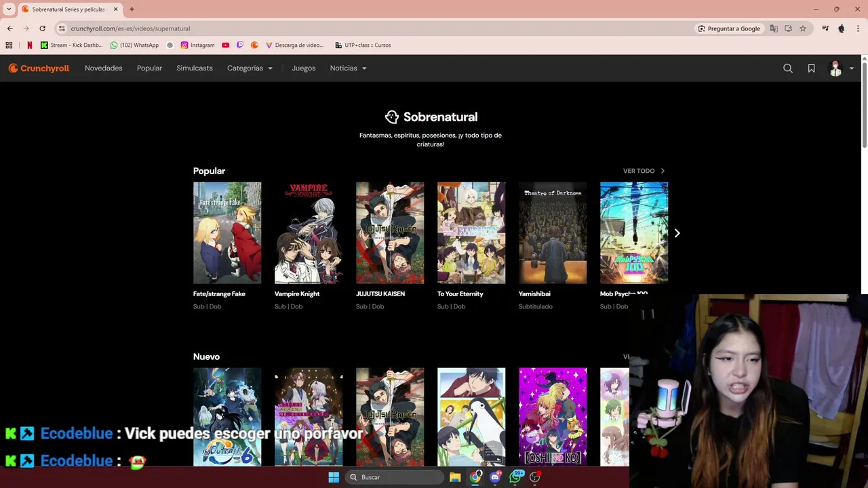Open The Outcast poster in Nuevo
This screenshot has width=868, height=488.
(227, 417)
